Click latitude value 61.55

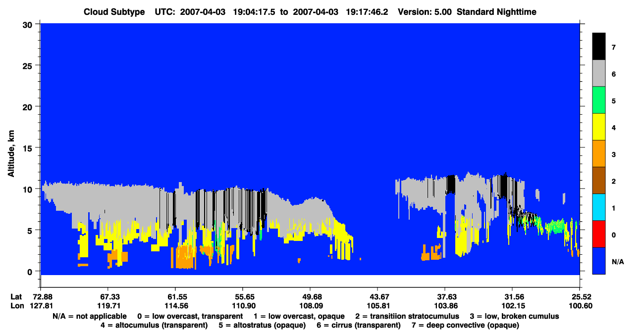175,297
